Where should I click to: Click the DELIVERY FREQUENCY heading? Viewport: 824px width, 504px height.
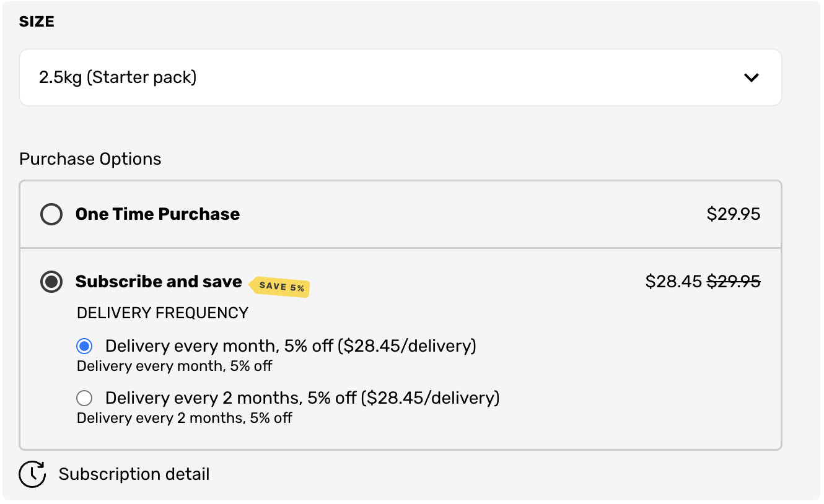162,313
